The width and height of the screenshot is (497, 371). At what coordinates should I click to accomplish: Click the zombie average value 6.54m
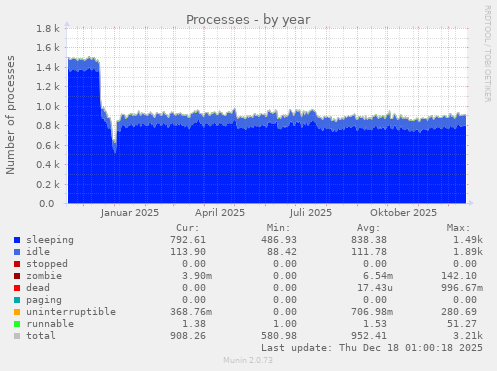[x=378, y=276]
